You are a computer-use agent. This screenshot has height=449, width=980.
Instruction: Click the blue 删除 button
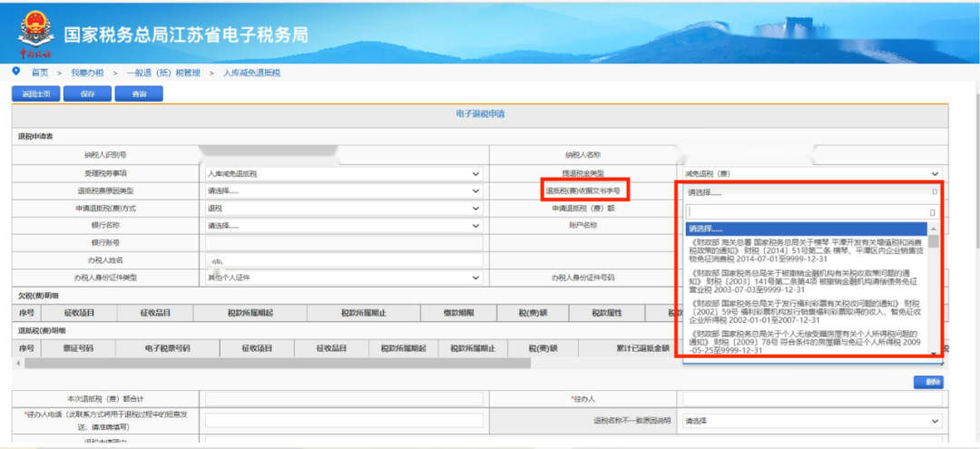[x=928, y=382]
